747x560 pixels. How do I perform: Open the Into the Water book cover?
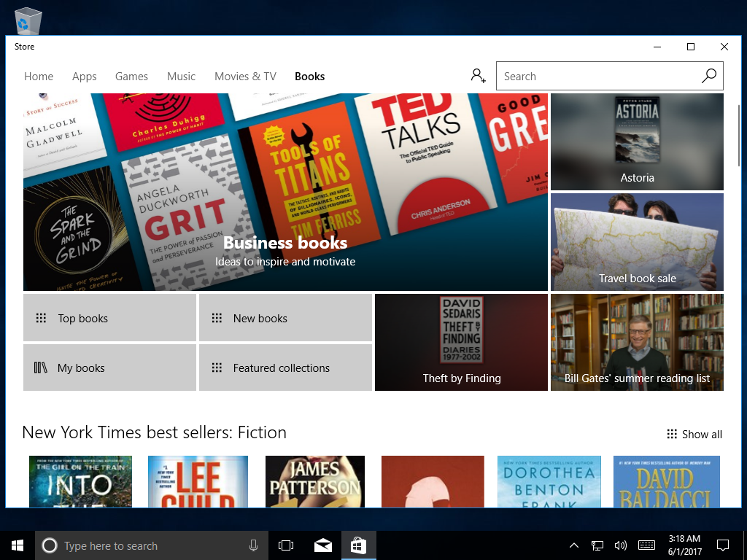pyautogui.click(x=80, y=481)
